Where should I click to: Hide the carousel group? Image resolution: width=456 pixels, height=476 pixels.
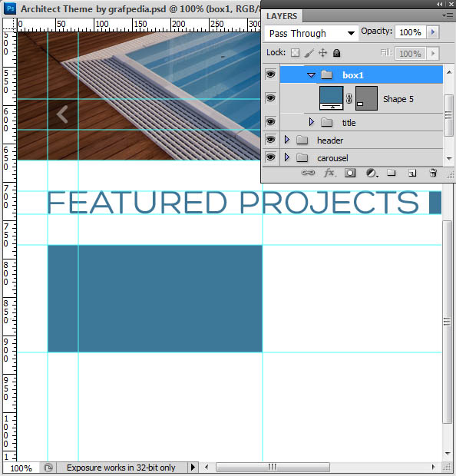point(270,157)
